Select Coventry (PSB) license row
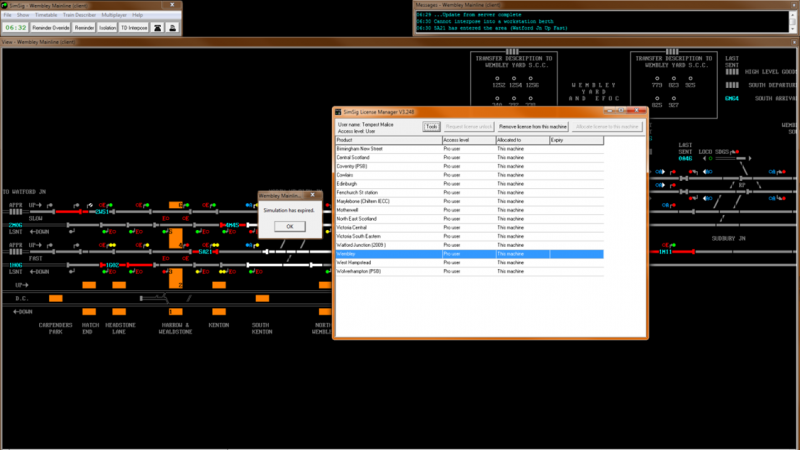This screenshot has height=450, width=800. click(x=469, y=166)
